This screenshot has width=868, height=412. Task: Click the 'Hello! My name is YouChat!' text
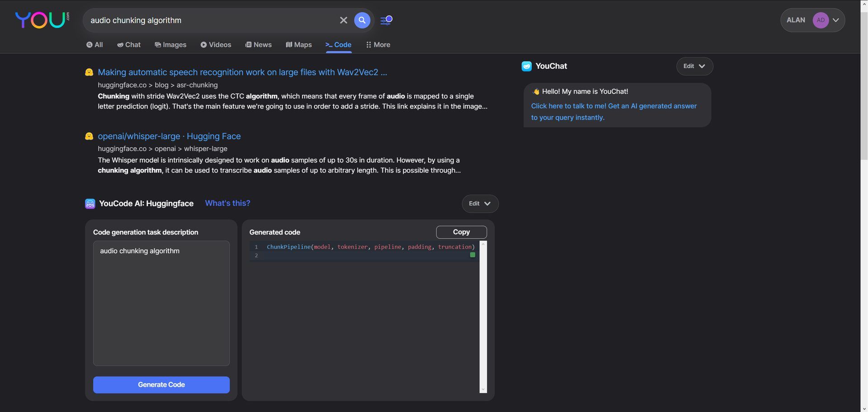pos(585,91)
